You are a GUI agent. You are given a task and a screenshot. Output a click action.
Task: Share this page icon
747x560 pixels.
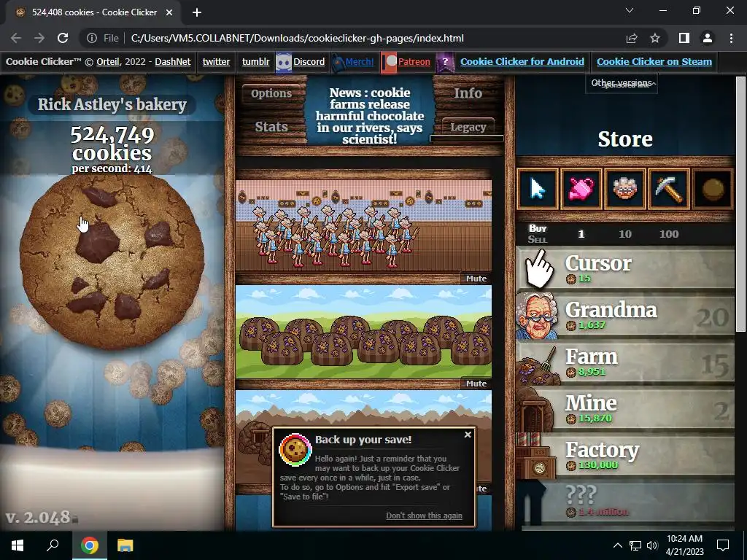[x=632, y=38]
